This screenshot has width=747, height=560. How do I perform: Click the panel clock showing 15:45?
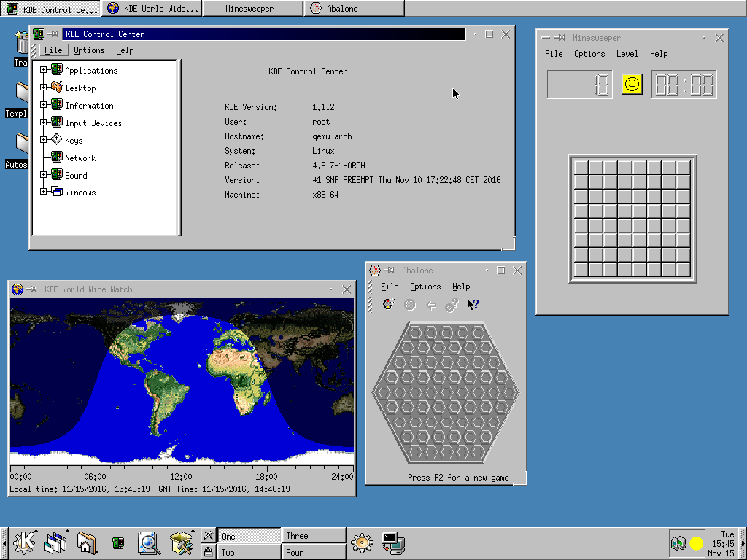tap(723, 543)
